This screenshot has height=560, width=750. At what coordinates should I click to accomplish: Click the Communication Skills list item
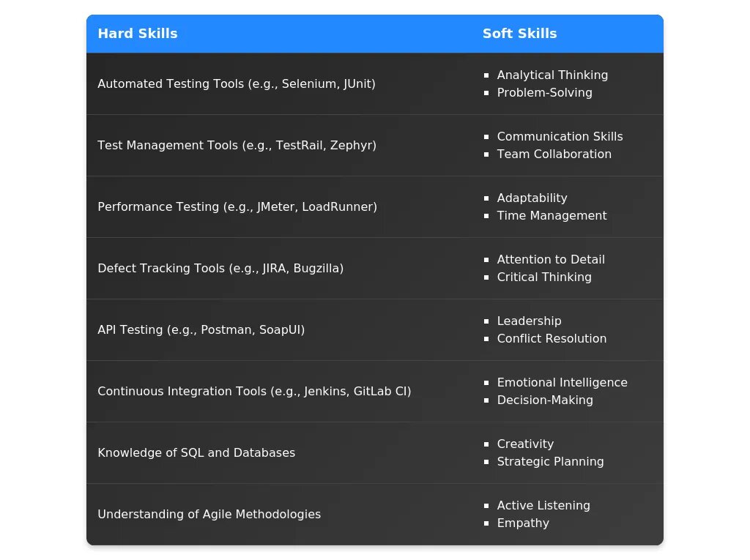click(x=560, y=137)
